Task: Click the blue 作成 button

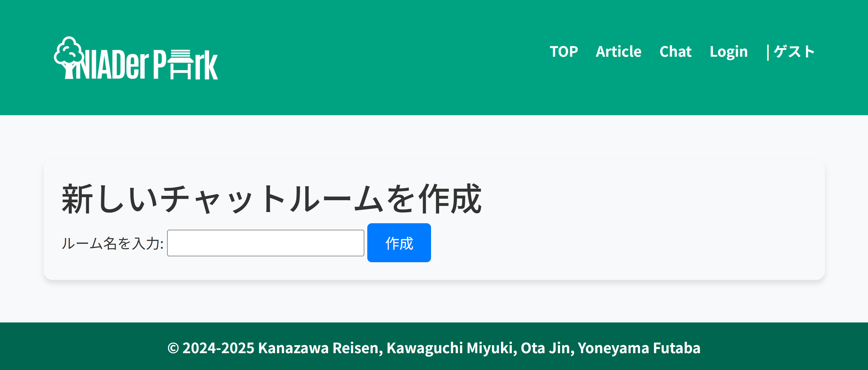Action: 399,243
